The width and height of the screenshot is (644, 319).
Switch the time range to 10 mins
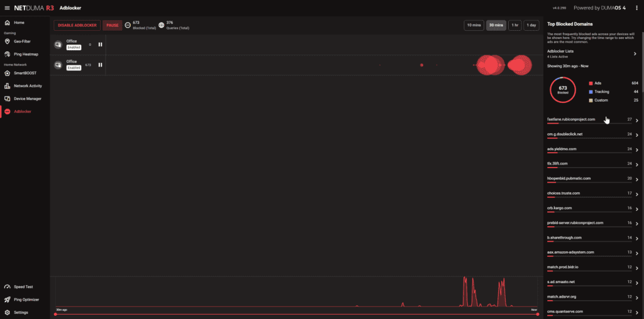click(474, 25)
